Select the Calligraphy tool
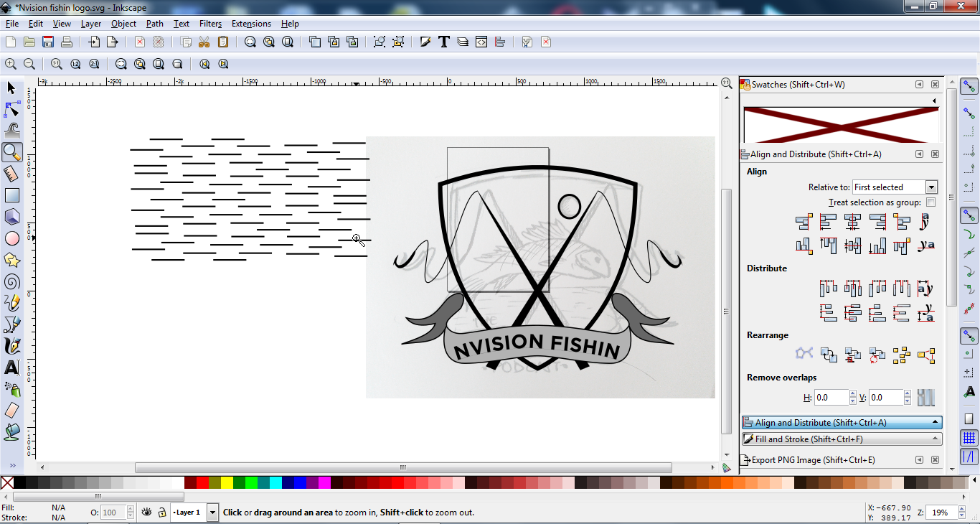The image size is (980, 524). coord(11,346)
